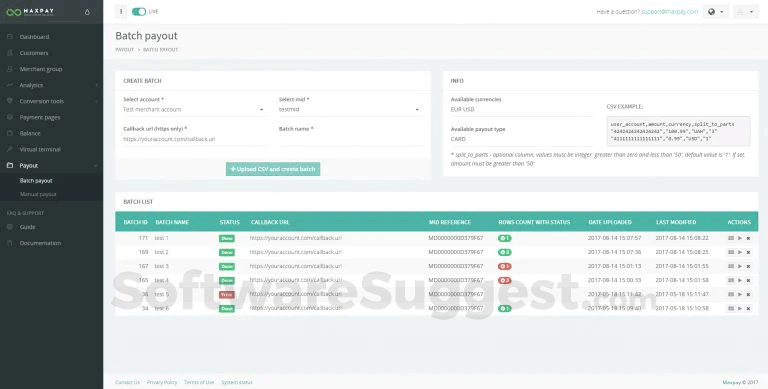Click the play icon for batch 34

click(x=740, y=309)
